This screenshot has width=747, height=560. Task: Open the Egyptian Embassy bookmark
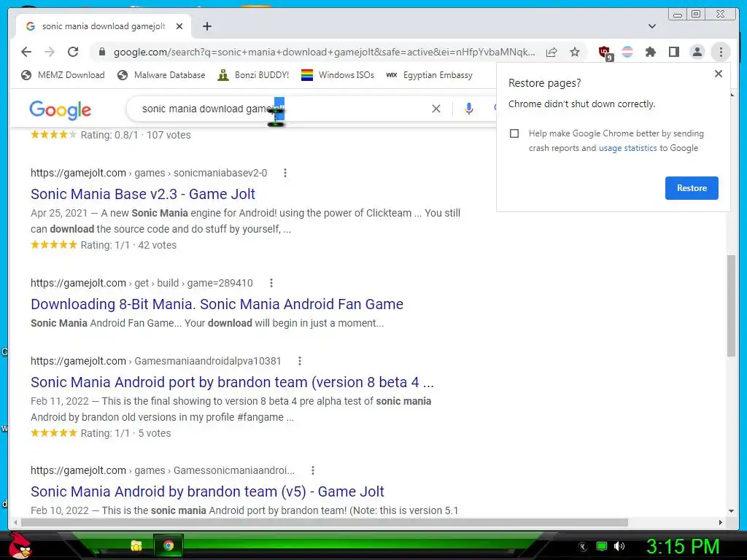pos(429,75)
